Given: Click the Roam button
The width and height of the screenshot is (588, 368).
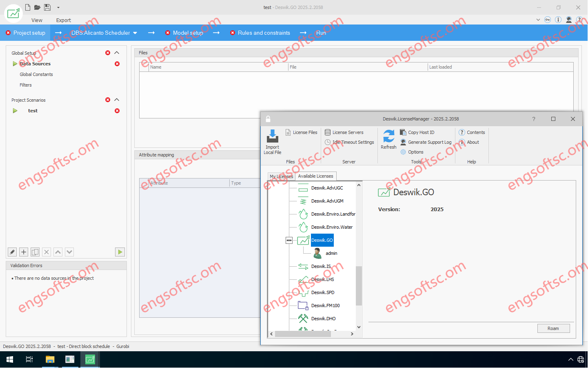Looking at the screenshot, I should (553, 328).
